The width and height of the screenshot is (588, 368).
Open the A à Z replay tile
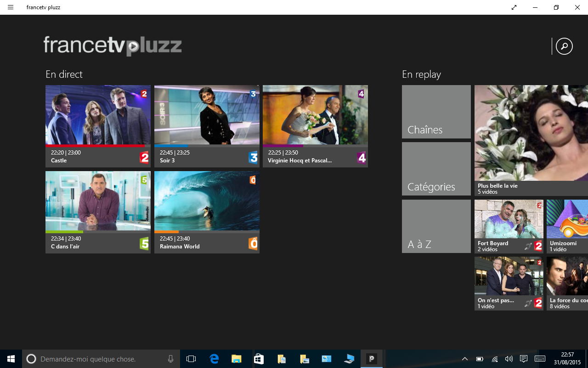(436, 226)
